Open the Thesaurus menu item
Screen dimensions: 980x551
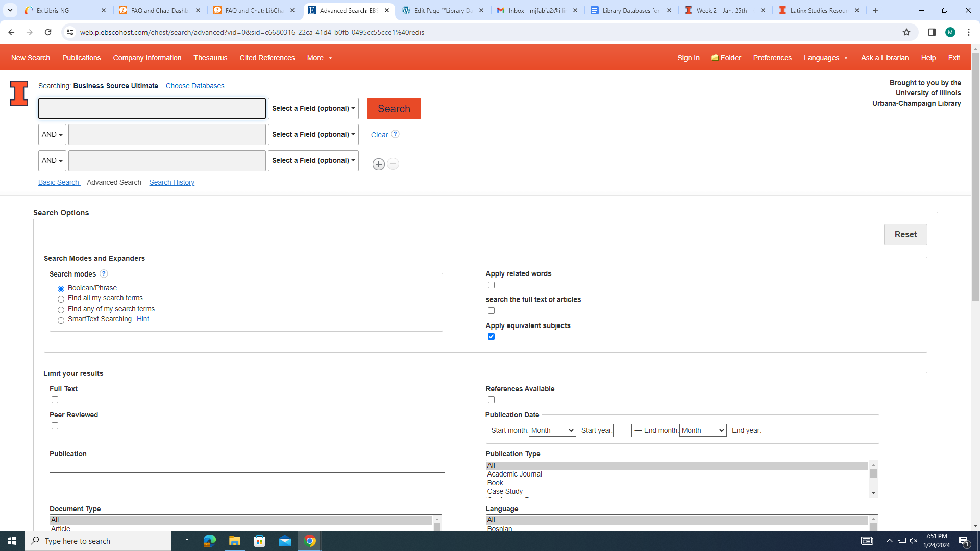coord(210,58)
